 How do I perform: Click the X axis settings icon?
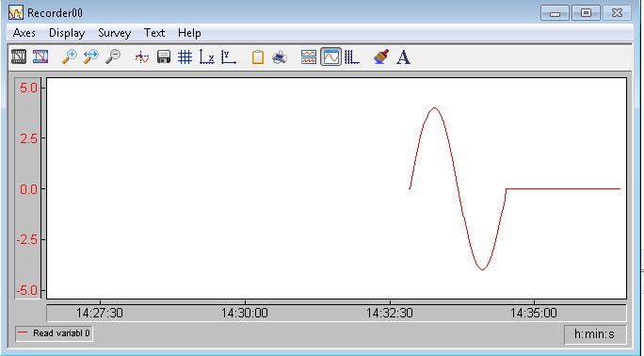(x=207, y=57)
